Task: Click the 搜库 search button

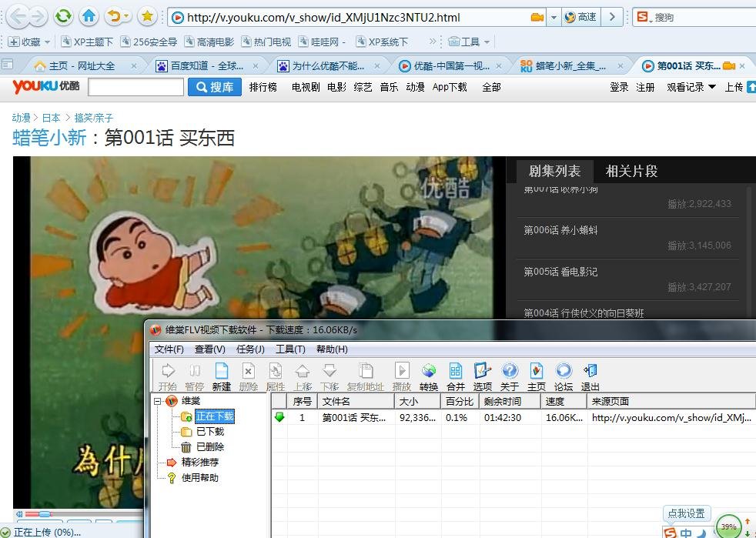Action: coord(213,87)
